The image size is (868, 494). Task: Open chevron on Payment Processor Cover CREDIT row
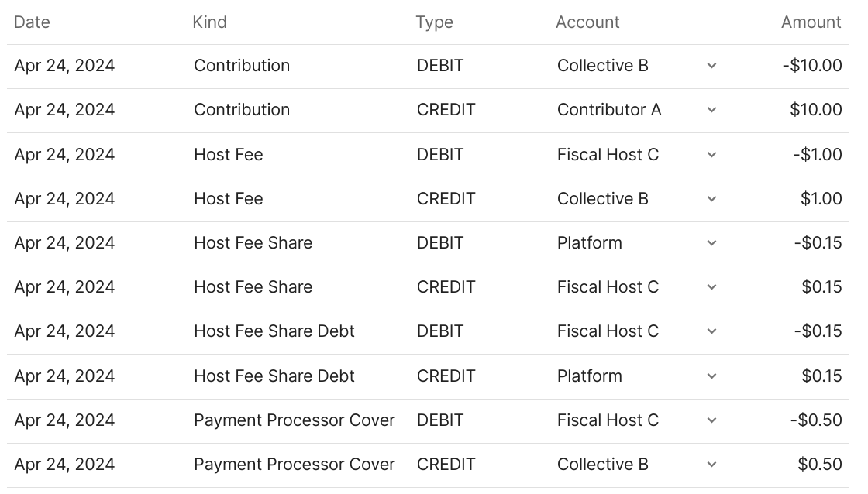711,465
